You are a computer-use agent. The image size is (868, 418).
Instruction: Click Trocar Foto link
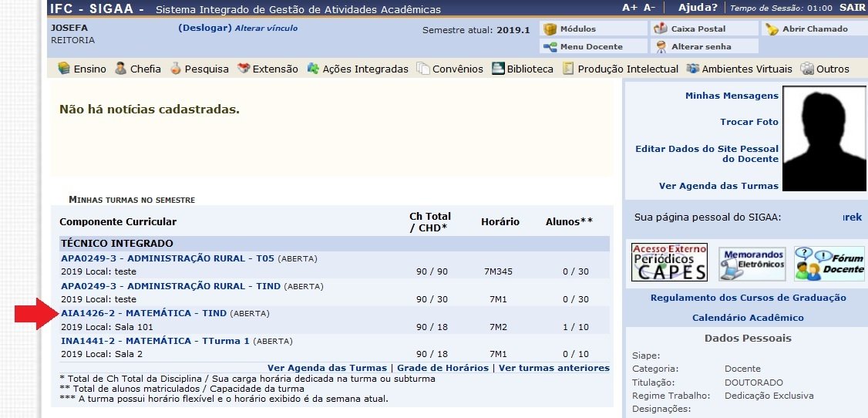point(749,122)
